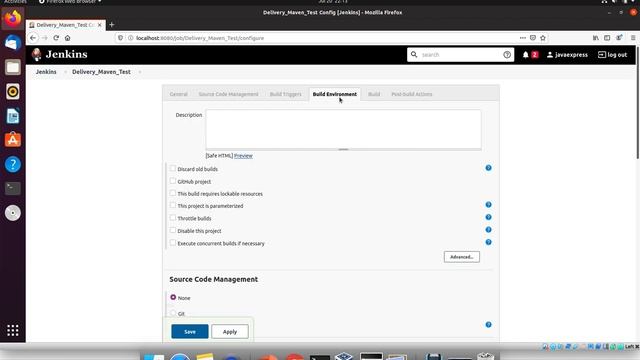The height and width of the screenshot is (360, 640).
Task: Open Rhythmbox music player from the dock
Action: click(13, 91)
